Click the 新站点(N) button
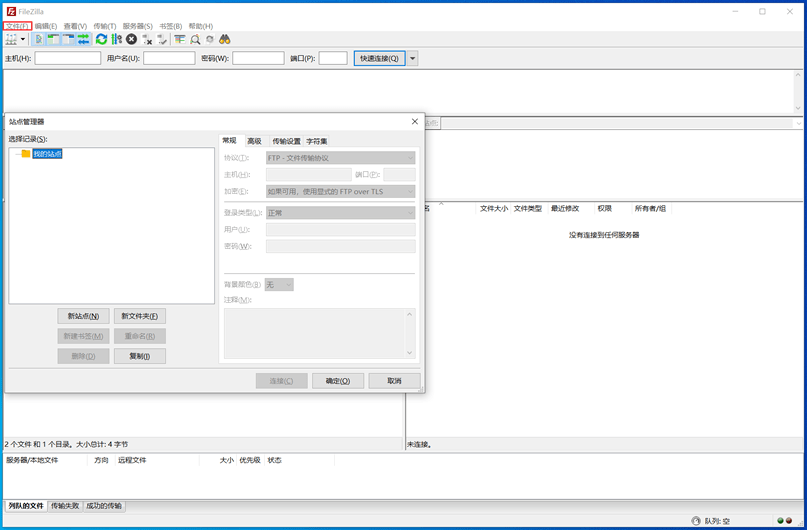 (83, 316)
